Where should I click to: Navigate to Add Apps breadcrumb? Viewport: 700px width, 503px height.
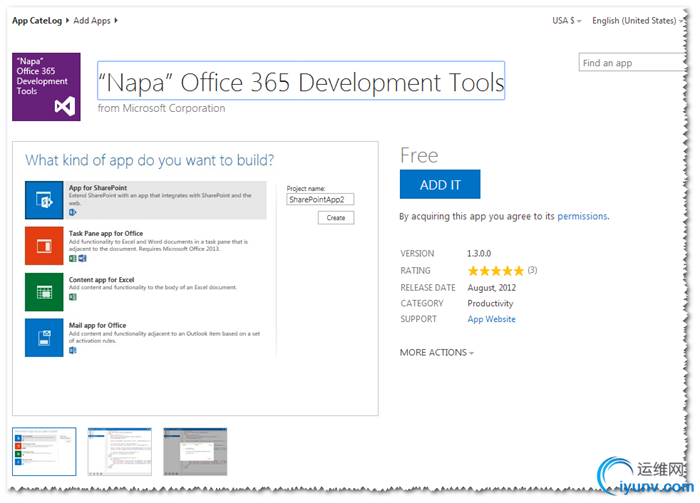[95, 20]
